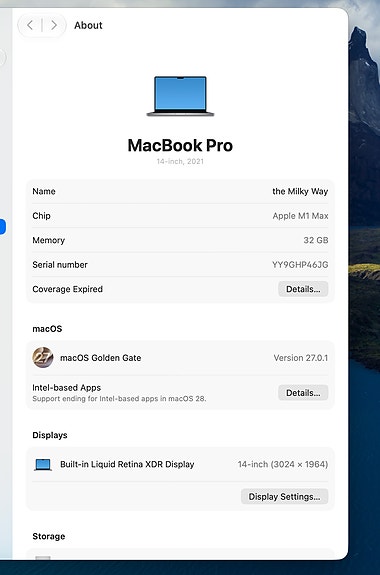
Task: Click the MacBook Pro laptop illustration
Action: coord(180,96)
